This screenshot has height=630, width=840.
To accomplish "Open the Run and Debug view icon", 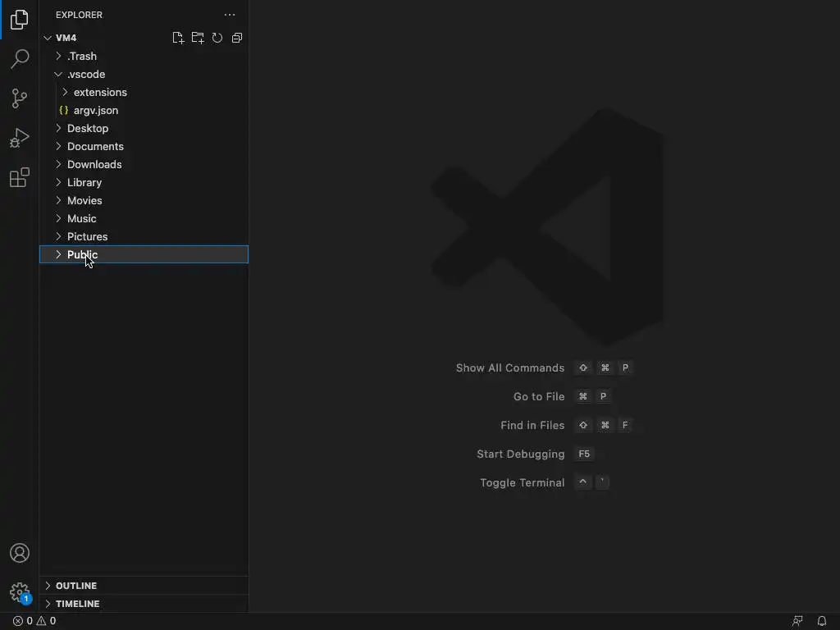I will point(20,138).
